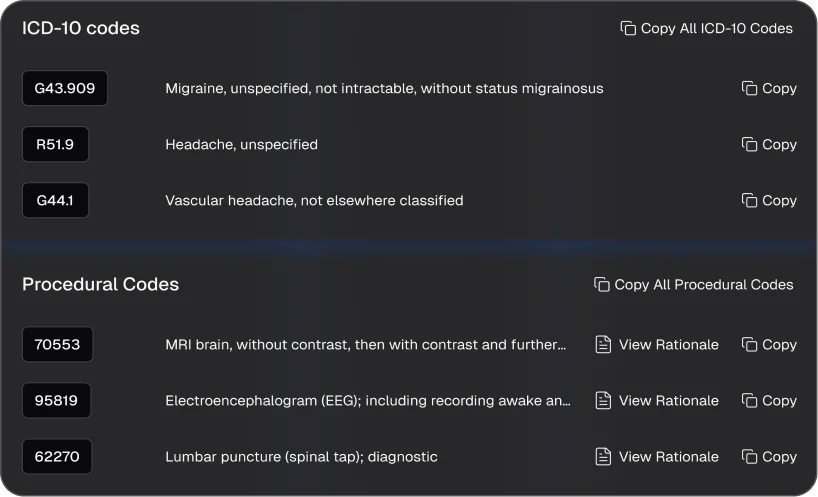The height and width of the screenshot is (497, 818).
Task: Click the truncated Electroencephalogram (EEG) description text
Action: click(x=368, y=400)
